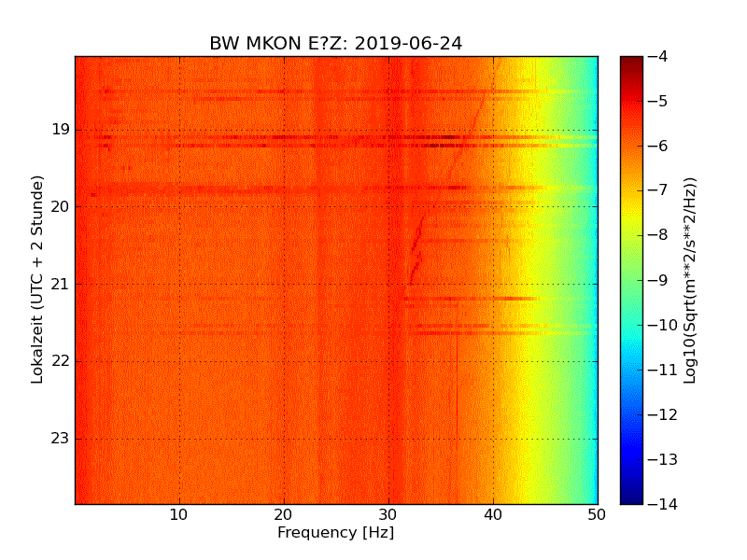Click the x-axis tick label "50"

click(597, 515)
